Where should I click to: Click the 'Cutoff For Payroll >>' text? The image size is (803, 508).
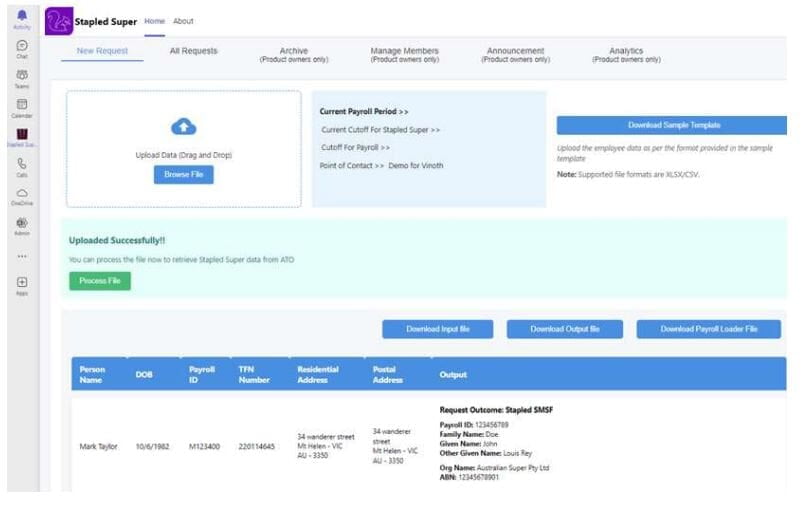[x=355, y=147]
